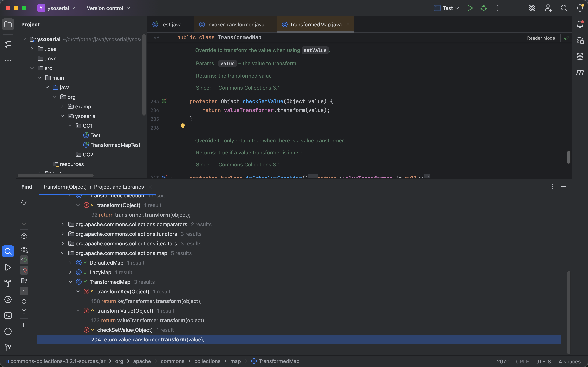588x367 pixels.
Task: Switch to the InvokerTransformer.java tab
Action: pyautogui.click(x=235, y=25)
